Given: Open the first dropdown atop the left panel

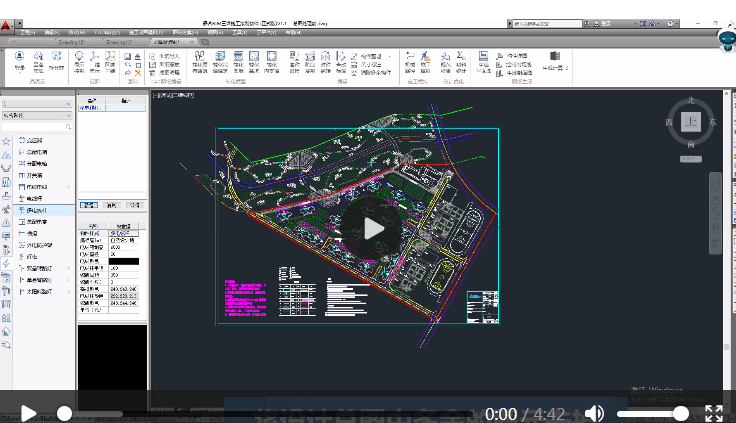Looking at the screenshot, I should [37, 104].
